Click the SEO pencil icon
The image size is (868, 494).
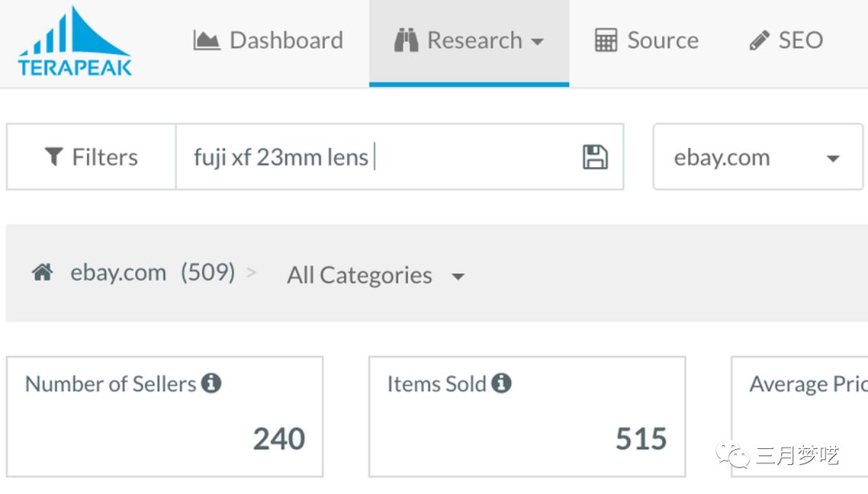pyautogui.click(x=759, y=40)
